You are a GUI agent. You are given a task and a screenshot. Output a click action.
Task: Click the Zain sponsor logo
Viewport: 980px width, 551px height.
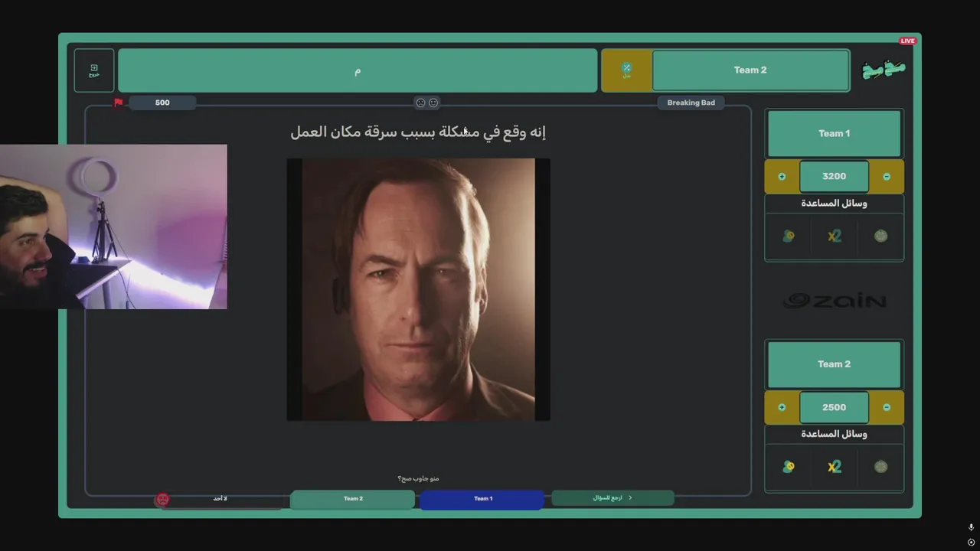[835, 301]
